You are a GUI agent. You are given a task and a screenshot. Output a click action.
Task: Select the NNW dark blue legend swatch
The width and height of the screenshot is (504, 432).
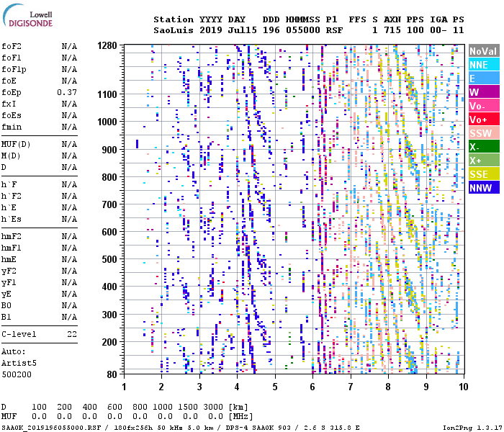pos(484,187)
